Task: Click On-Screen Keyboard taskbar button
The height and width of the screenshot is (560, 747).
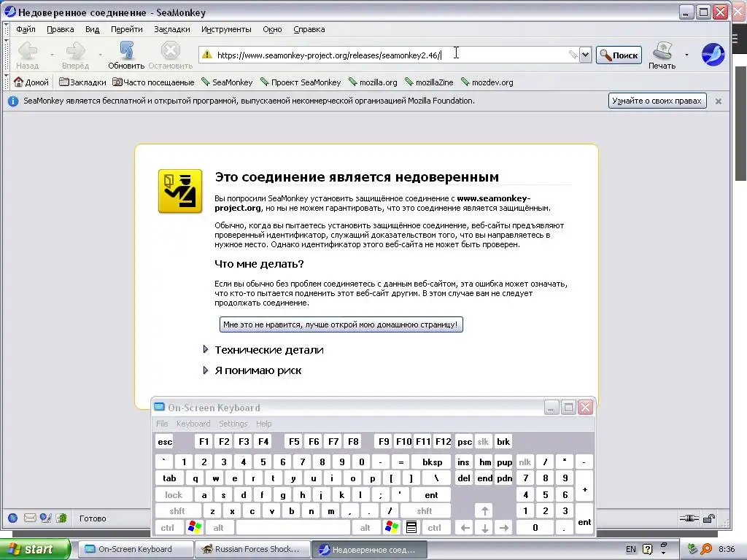Action: (x=135, y=549)
